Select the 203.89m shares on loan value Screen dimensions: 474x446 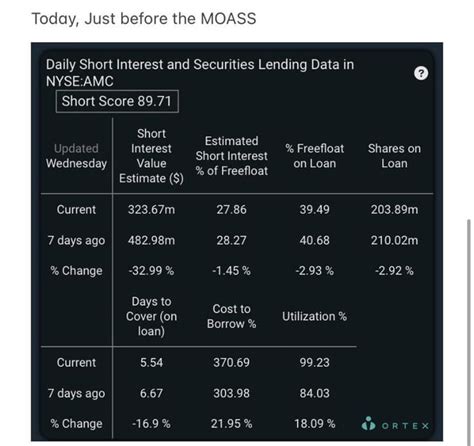click(x=394, y=210)
